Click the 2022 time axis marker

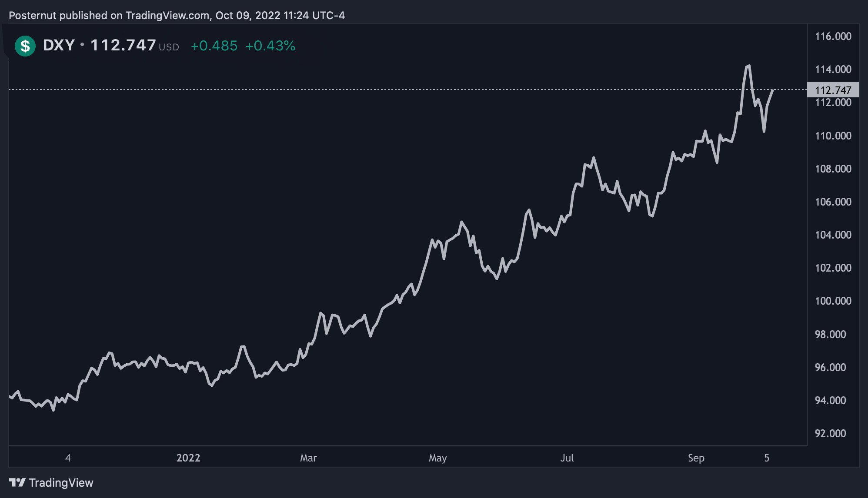188,458
